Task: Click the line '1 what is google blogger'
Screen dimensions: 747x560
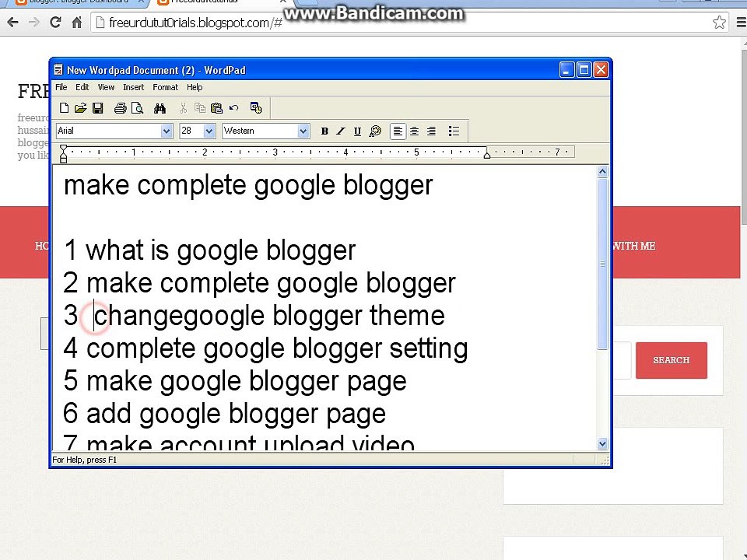Action: pyautogui.click(x=209, y=250)
